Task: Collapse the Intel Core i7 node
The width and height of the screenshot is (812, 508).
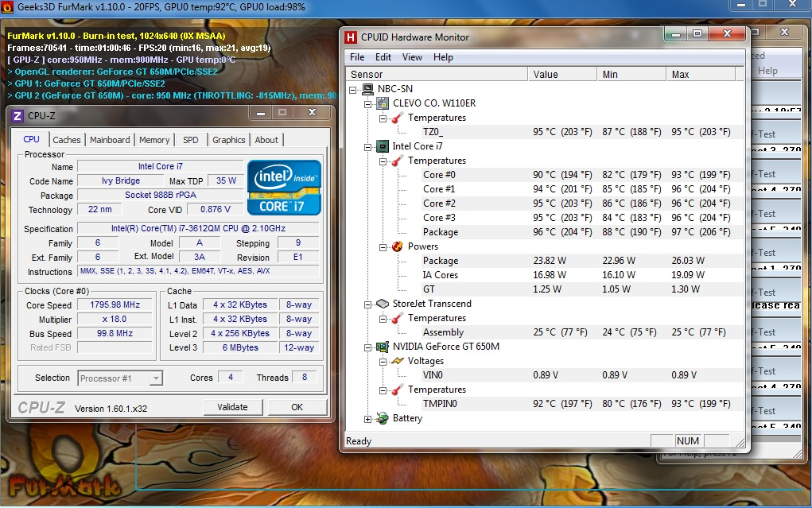Action: coord(367,147)
